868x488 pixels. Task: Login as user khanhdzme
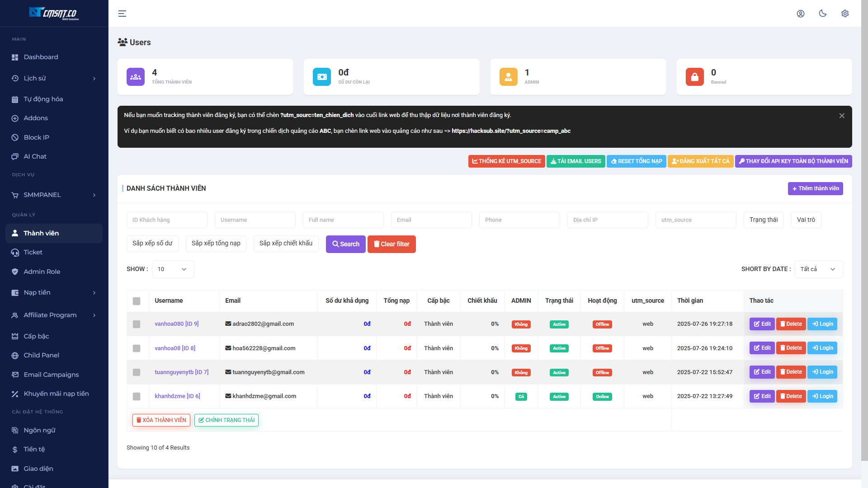pos(822,396)
